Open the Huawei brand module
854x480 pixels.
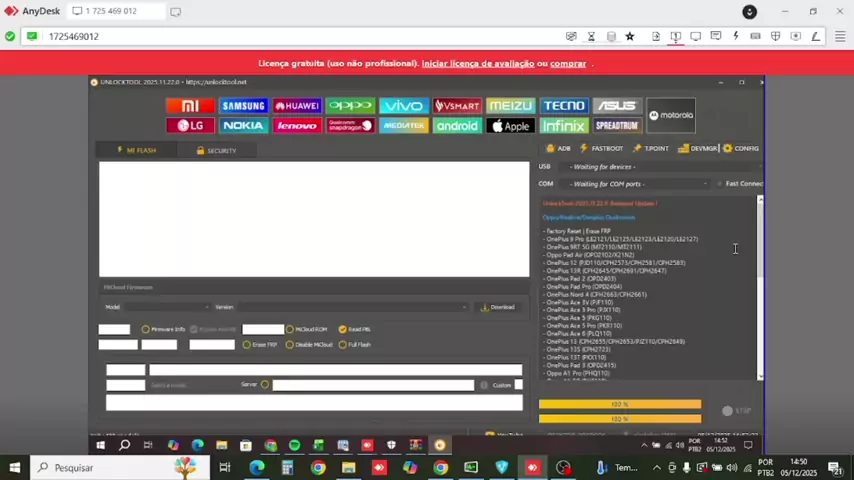(296, 106)
